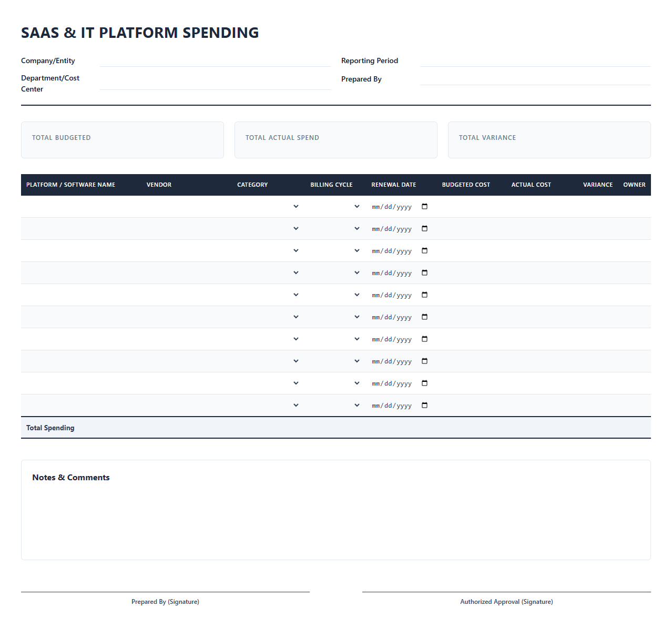Viewport: 672px width, 627px height.
Task: Click Actual Cost cell in first row
Action: (536, 207)
